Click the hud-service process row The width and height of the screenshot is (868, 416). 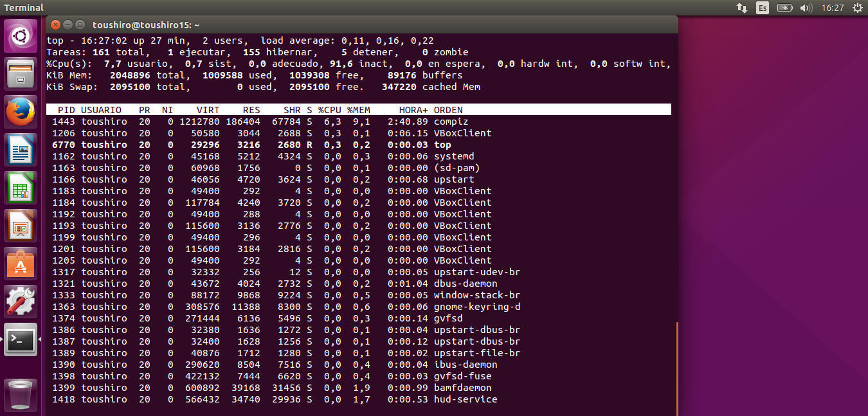click(359, 399)
